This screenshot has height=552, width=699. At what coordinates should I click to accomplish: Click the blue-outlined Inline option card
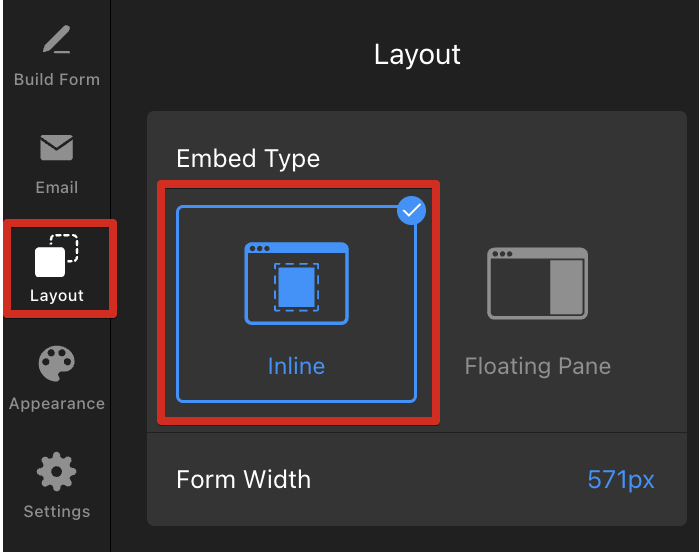296,304
